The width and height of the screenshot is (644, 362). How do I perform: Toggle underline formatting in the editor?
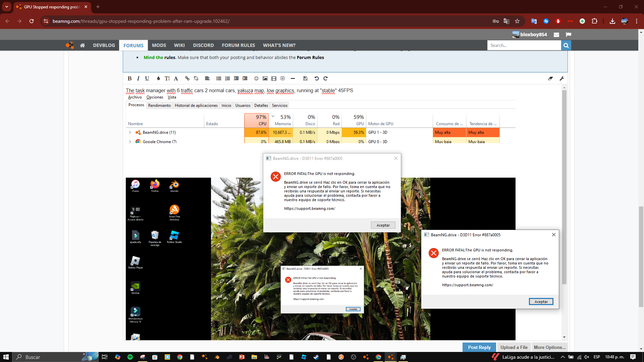[x=147, y=78]
